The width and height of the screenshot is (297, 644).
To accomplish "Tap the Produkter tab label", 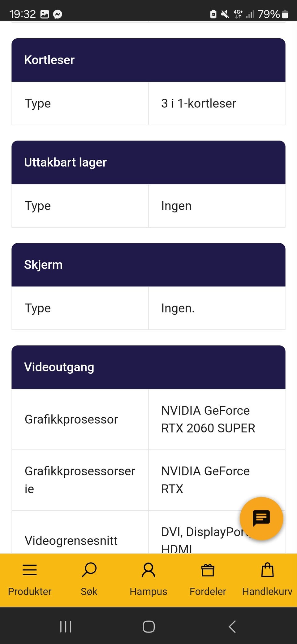I will (x=30, y=591).
